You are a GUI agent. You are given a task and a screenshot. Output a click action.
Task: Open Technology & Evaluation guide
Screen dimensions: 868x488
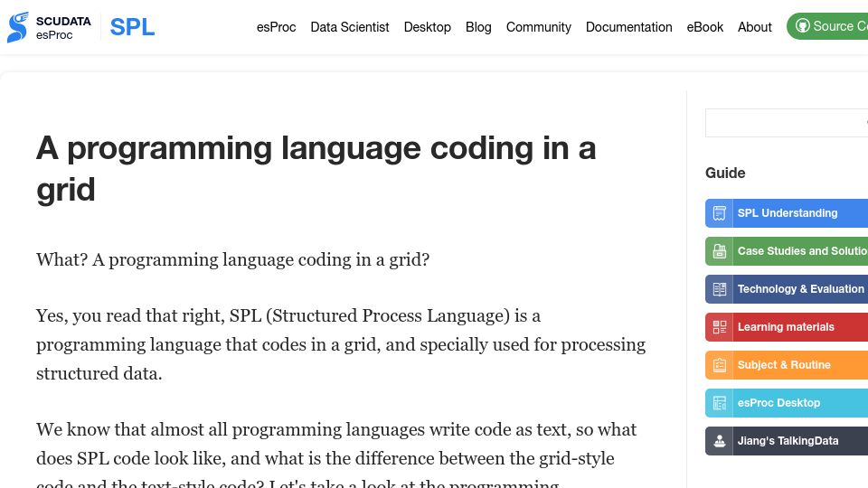(x=787, y=289)
